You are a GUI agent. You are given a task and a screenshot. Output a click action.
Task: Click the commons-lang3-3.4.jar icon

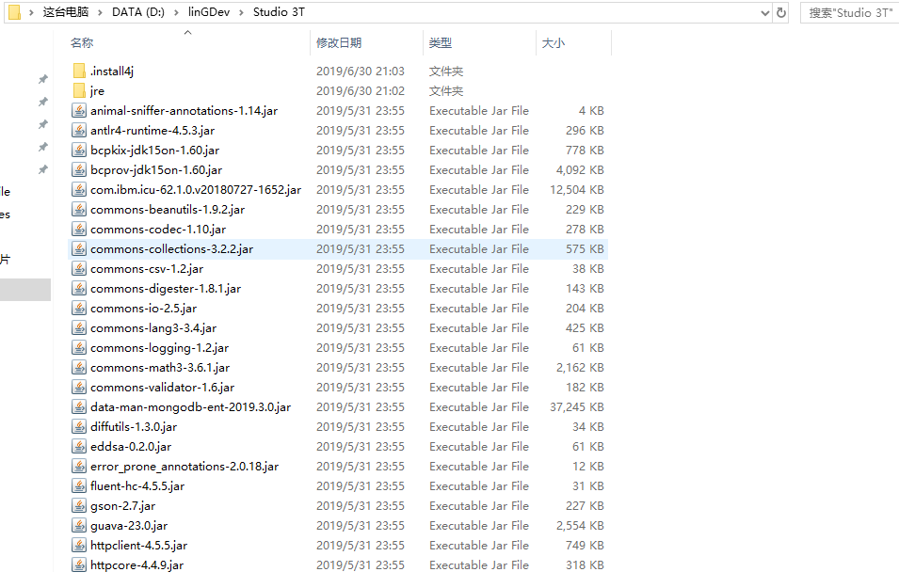[x=79, y=327]
